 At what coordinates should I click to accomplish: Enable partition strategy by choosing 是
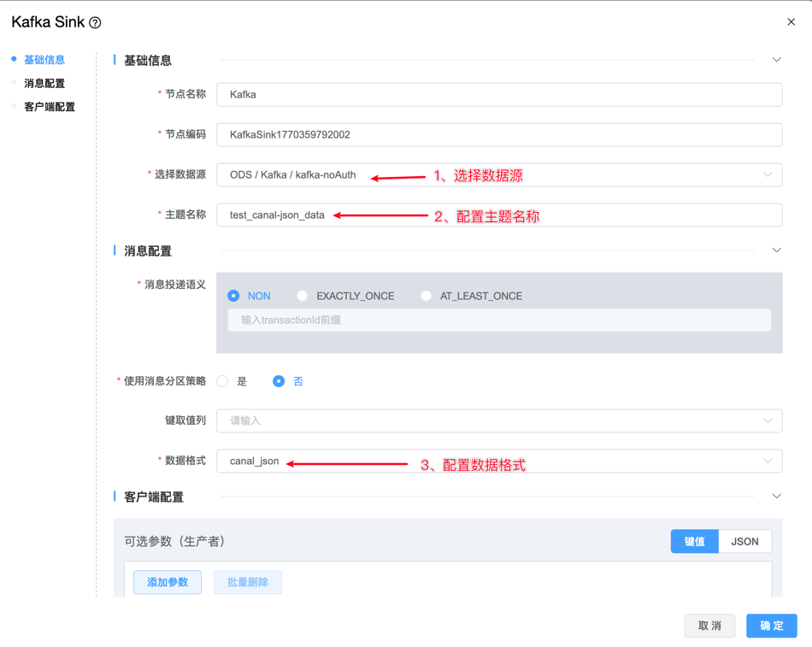[x=223, y=381]
